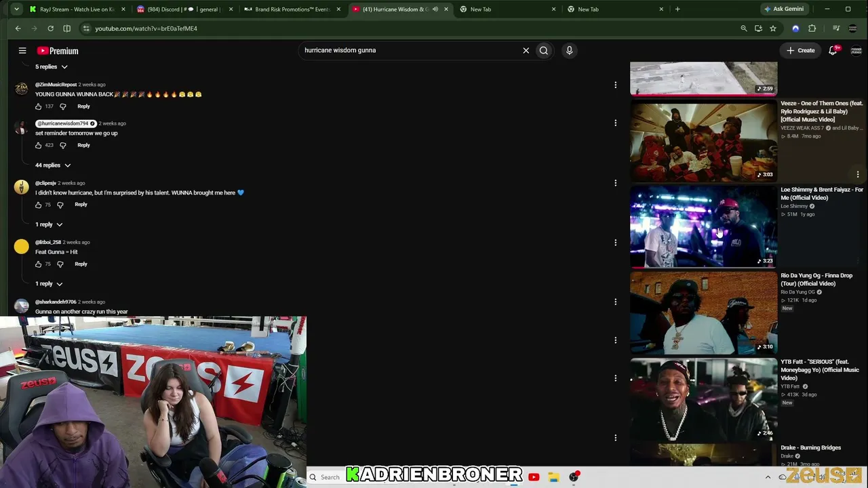Image resolution: width=868 pixels, height=488 pixels.
Task: Reply to the ZimMusicRepost comment
Action: pyautogui.click(x=83, y=106)
